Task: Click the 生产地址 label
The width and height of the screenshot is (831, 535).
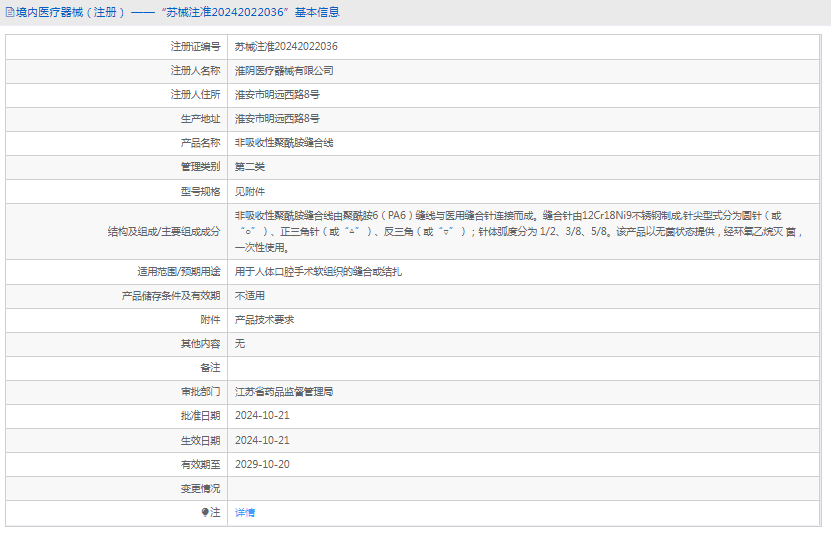Action: tap(200, 119)
